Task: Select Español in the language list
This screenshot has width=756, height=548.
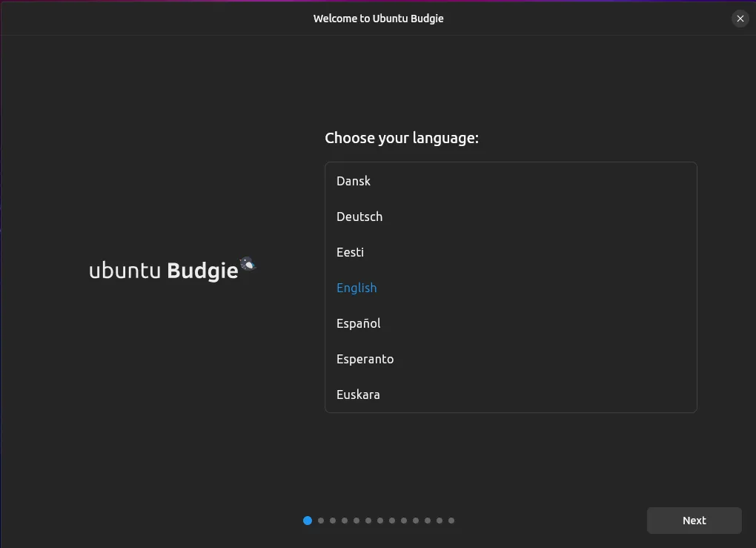Action: coord(358,323)
